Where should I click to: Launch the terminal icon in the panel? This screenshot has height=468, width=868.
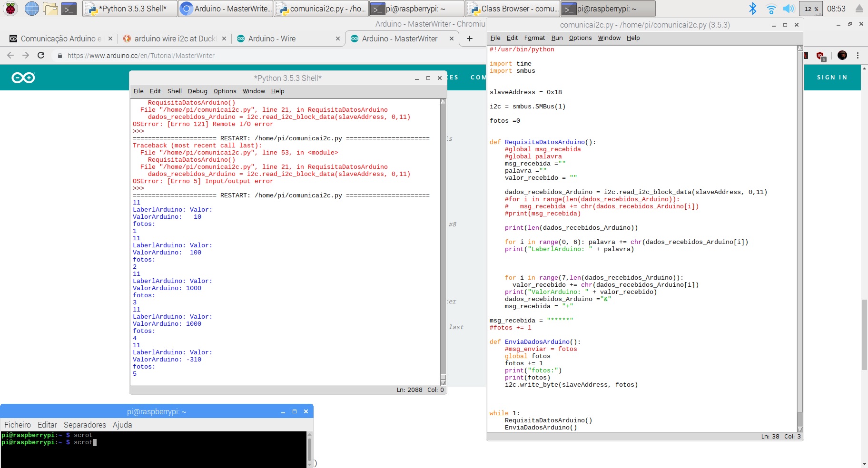(x=69, y=9)
